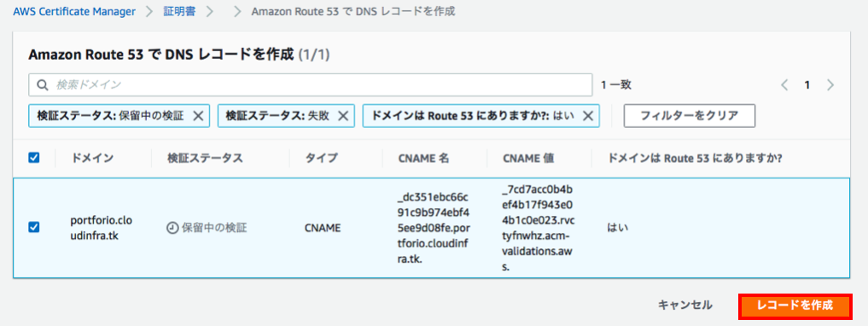Viewport: 868px width, 326px height.
Task: Click the はい cell in the row
Action: 618,228
